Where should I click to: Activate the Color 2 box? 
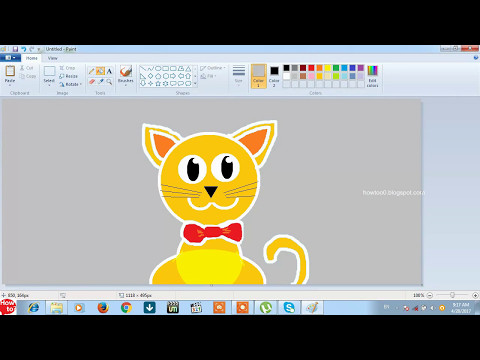tap(274, 76)
